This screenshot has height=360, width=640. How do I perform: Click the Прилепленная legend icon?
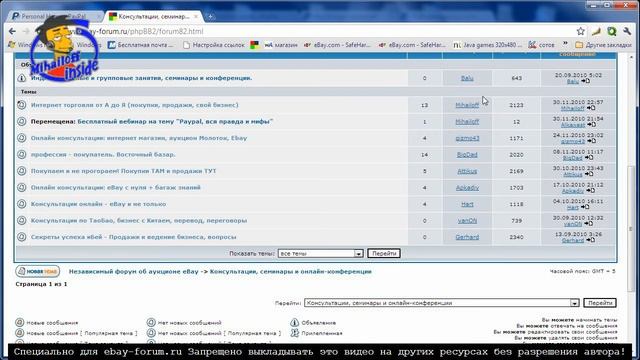pos(294,333)
